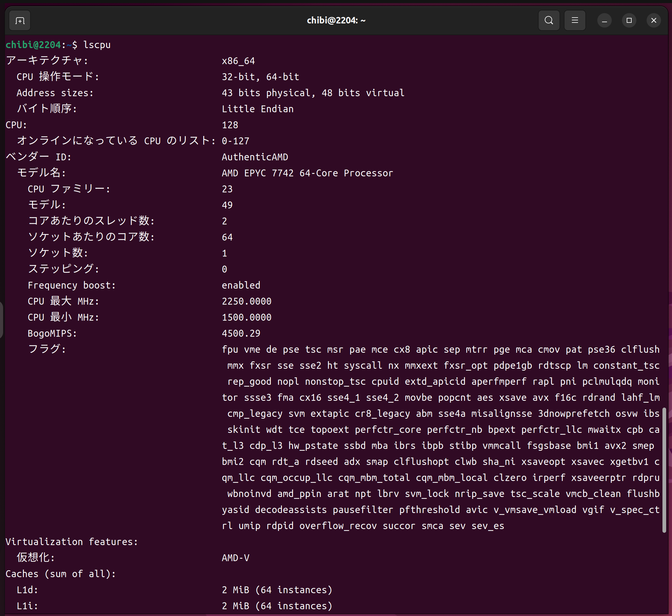Click the green chibi@2204 prompt

(x=33, y=45)
